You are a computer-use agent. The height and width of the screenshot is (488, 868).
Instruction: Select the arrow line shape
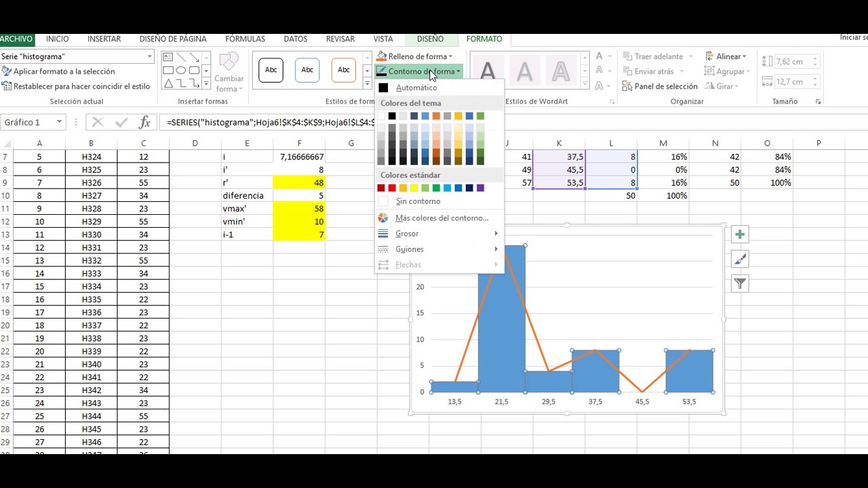tap(195, 57)
